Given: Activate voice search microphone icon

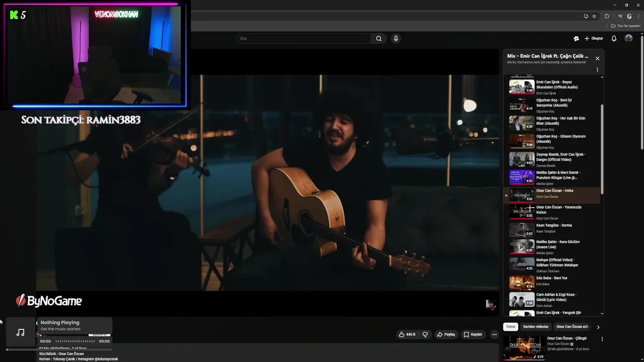Looking at the screenshot, I should pos(396,38).
